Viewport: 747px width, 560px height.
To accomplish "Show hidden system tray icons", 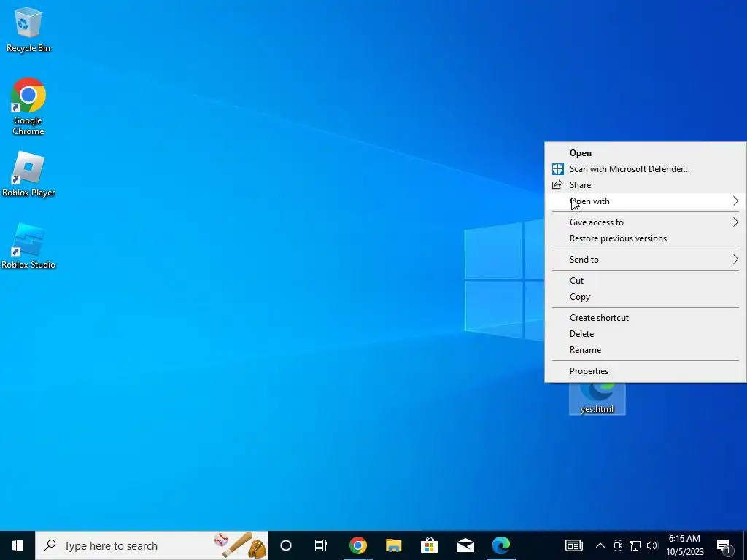I will [600, 545].
